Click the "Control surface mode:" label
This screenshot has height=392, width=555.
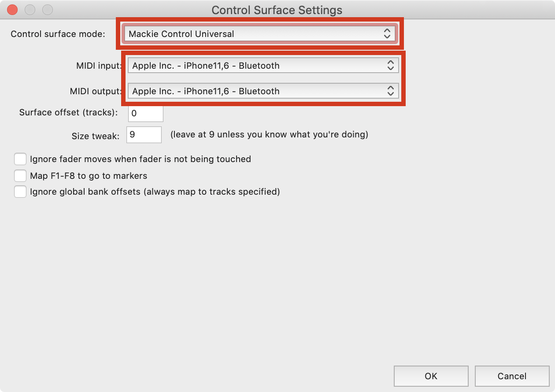click(58, 34)
